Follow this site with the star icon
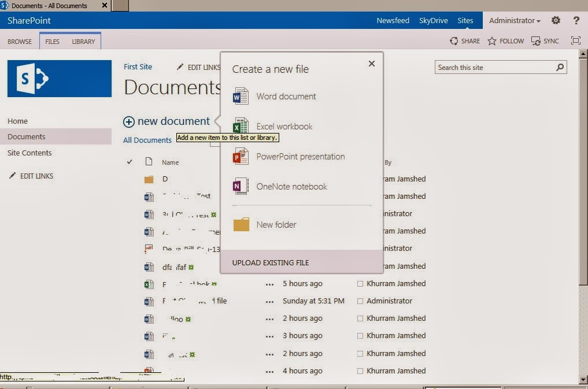 491,41
